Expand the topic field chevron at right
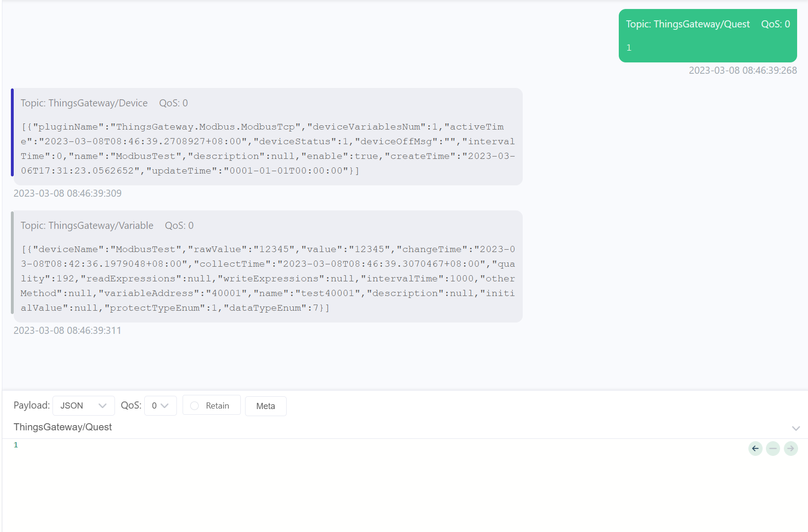The image size is (808, 532). 796,428
